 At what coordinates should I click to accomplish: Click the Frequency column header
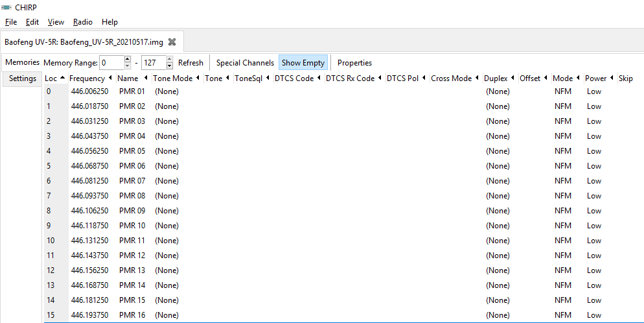point(91,78)
